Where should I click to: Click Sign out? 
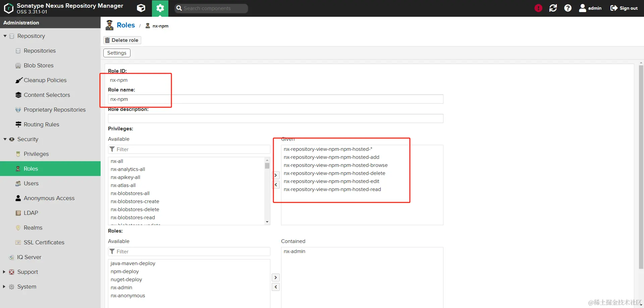tap(624, 8)
